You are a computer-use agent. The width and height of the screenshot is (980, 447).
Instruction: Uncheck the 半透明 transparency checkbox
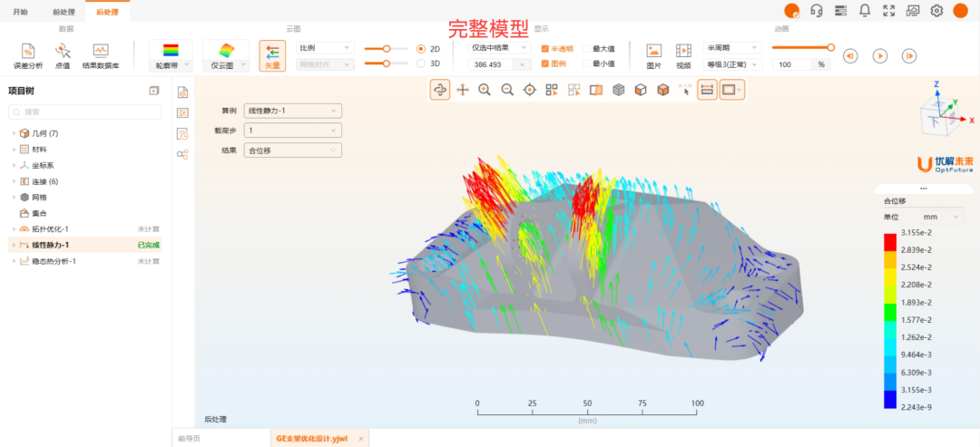pyautogui.click(x=545, y=49)
